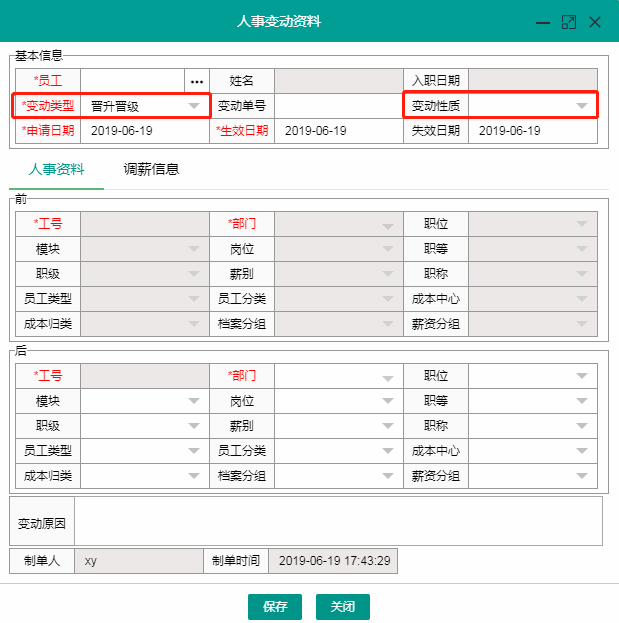The image size is (619, 623).
Task: Switch to the 人事资料 tab
Action: (56, 170)
